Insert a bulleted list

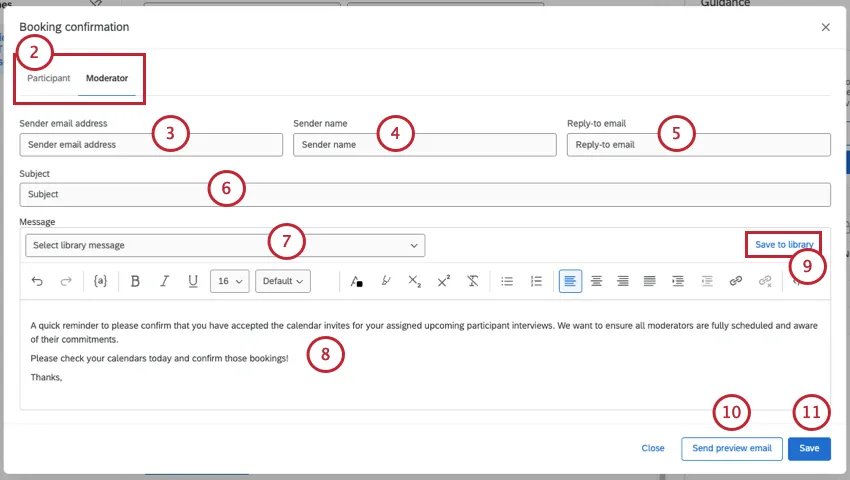pyautogui.click(x=507, y=281)
